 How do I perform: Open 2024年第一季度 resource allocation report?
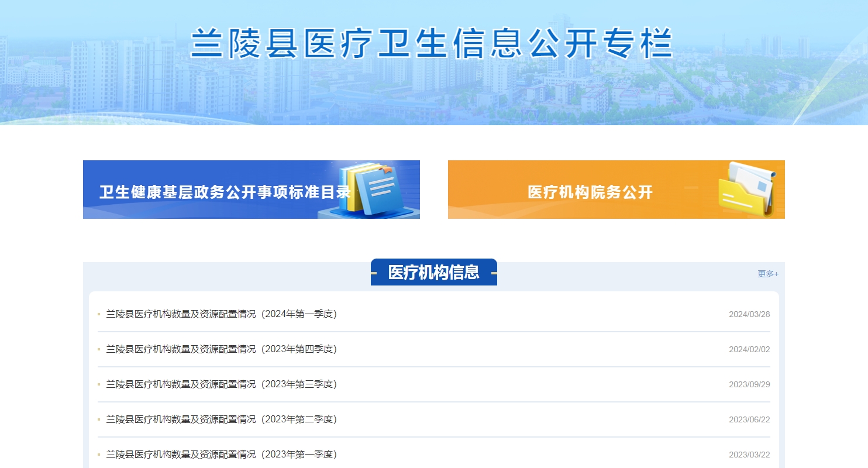click(x=221, y=314)
